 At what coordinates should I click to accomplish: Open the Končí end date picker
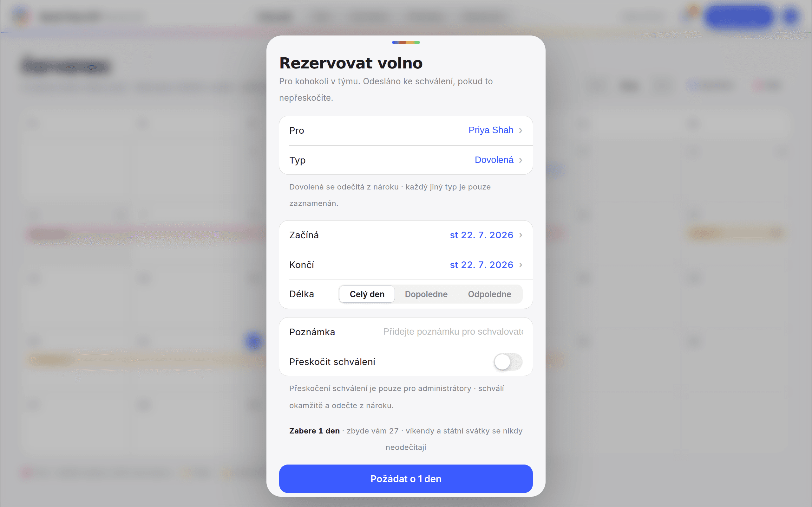point(406,265)
